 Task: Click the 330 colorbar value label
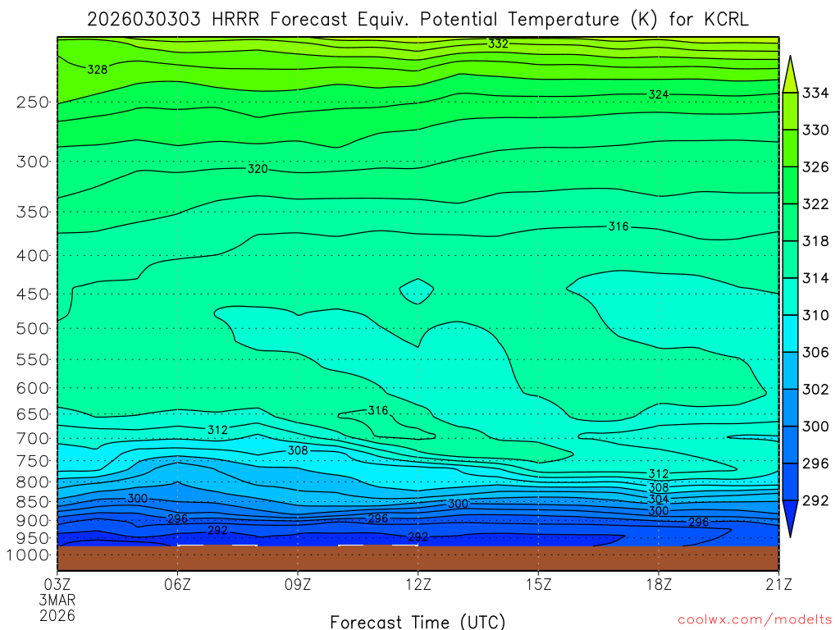coord(815,130)
